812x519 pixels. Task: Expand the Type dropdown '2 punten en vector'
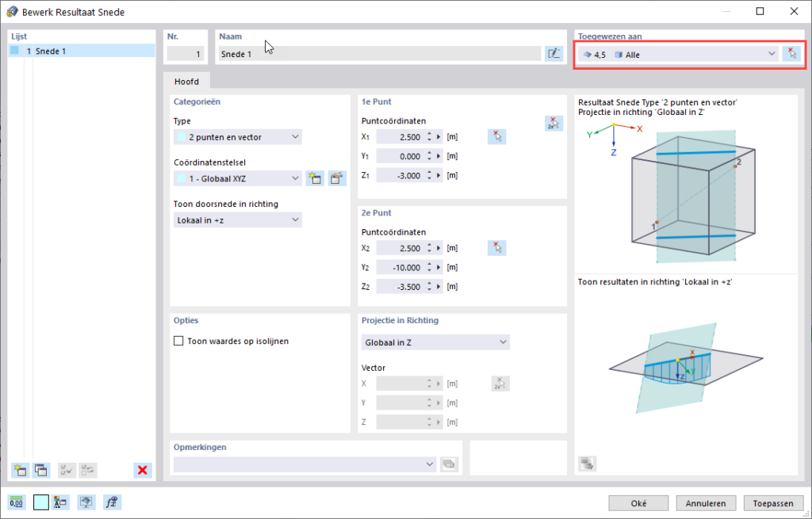point(238,137)
